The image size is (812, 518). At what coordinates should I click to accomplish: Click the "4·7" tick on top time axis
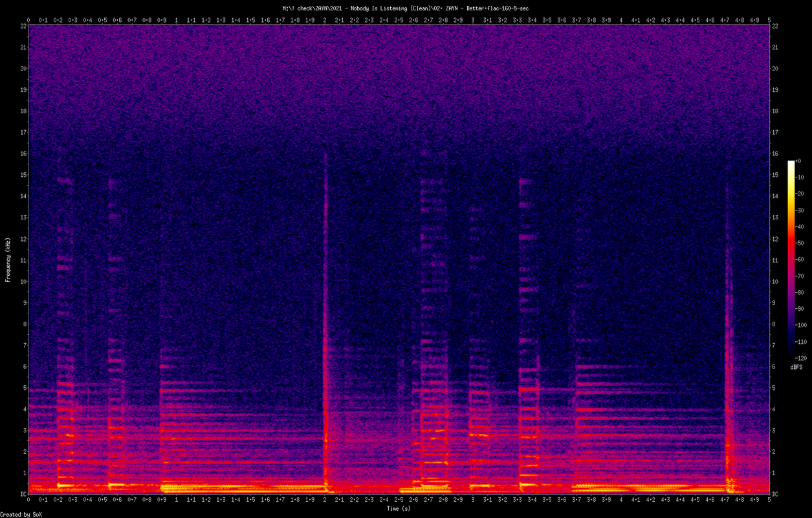725,20
